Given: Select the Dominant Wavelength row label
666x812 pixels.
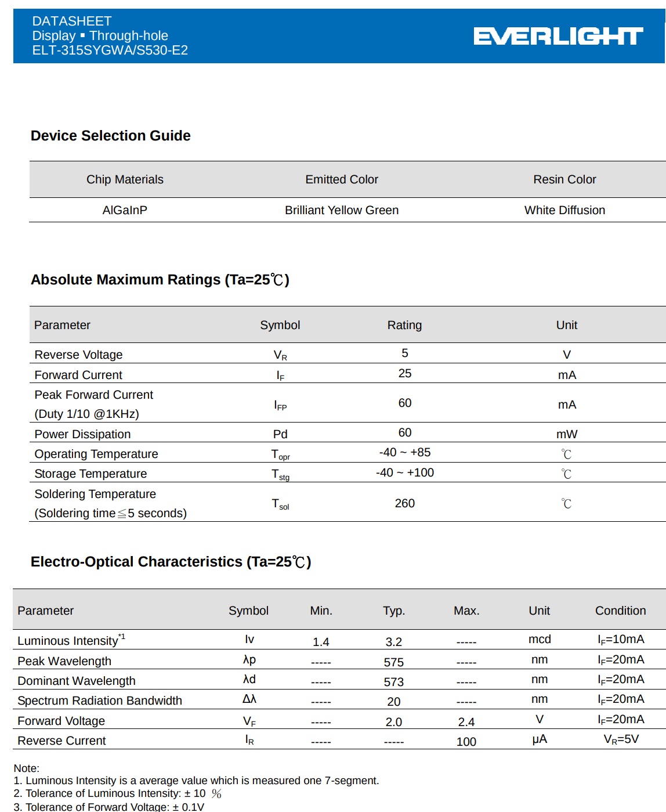Looking at the screenshot, I should (77, 681).
